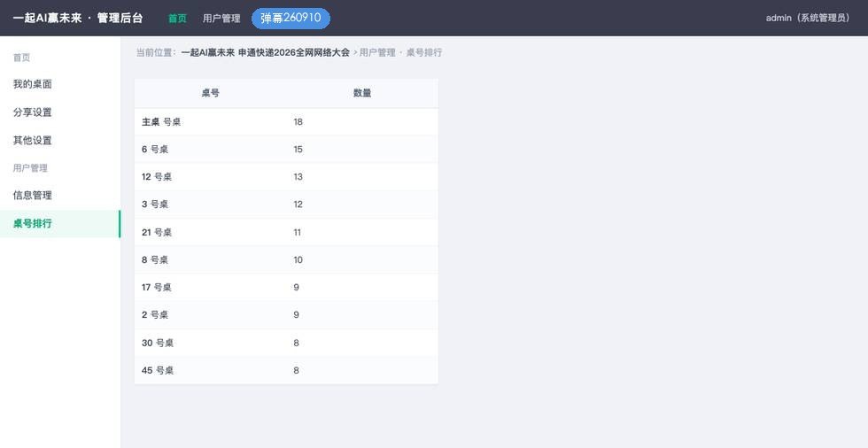Image resolution: width=868 pixels, height=448 pixels.
Task: Open the 用户管理 top navigation tab
Action: tap(221, 19)
